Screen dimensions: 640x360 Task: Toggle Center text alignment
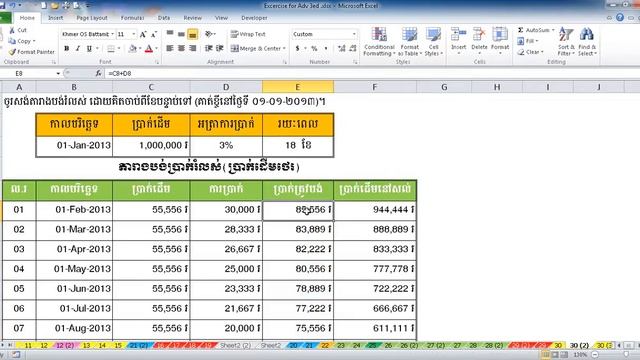tap(181, 49)
